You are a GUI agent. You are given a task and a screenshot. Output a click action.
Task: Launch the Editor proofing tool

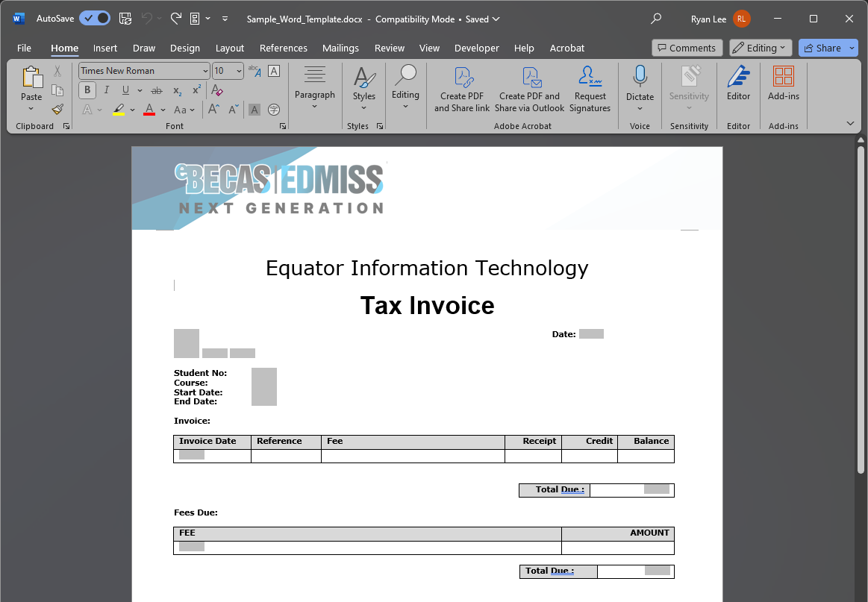pos(738,84)
